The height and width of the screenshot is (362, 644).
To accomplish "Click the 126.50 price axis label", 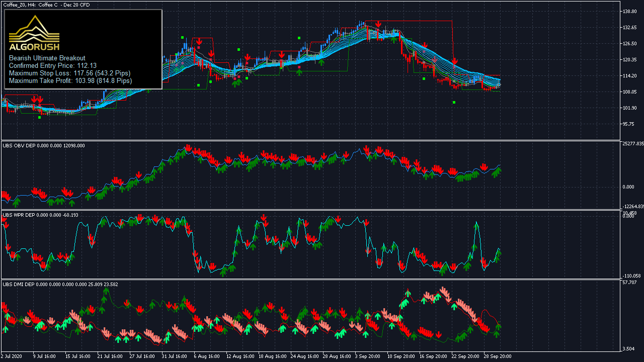I will (x=630, y=43).
